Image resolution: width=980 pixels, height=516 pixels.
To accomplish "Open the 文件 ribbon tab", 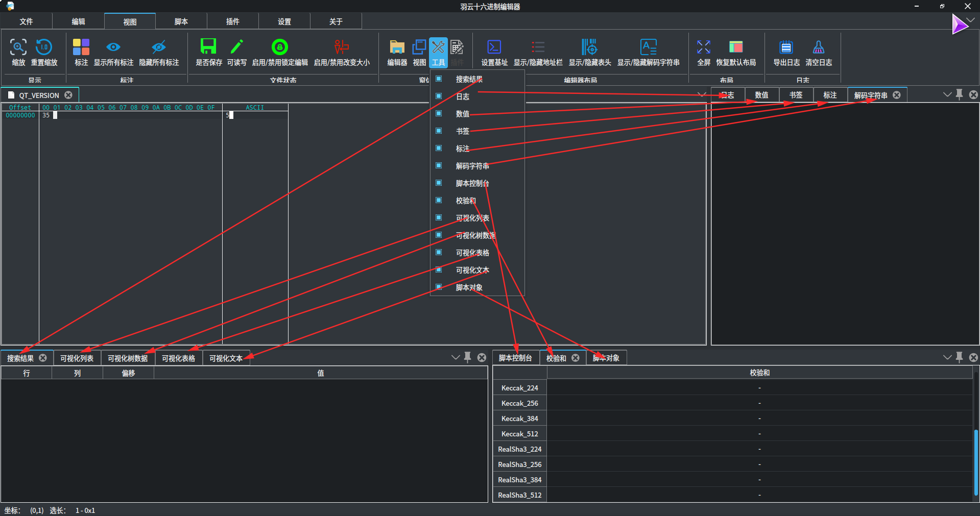I will pos(27,21).
